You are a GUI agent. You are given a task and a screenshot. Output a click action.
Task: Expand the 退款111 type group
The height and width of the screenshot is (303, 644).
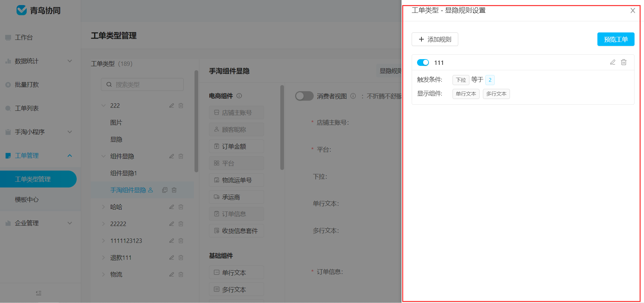pyautogui.click(x=104, y=257)
